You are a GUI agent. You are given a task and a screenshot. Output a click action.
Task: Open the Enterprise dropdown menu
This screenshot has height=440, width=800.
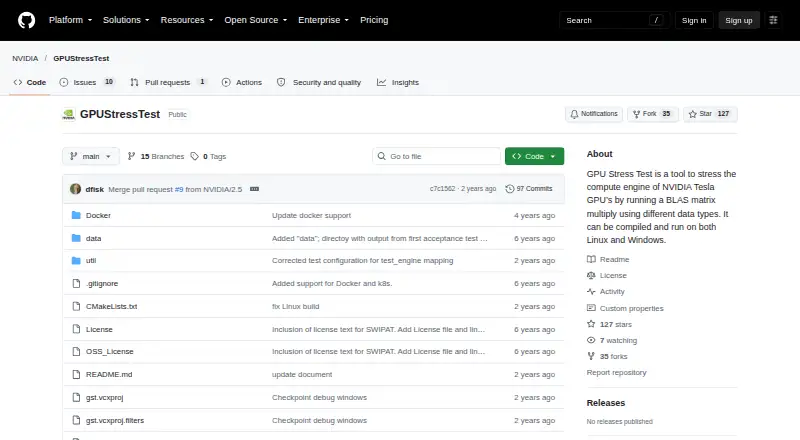[x=323, y=20]
